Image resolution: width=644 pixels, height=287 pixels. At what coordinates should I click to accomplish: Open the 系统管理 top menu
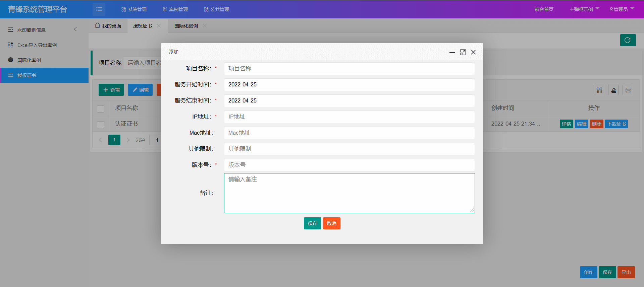(134, 9)
